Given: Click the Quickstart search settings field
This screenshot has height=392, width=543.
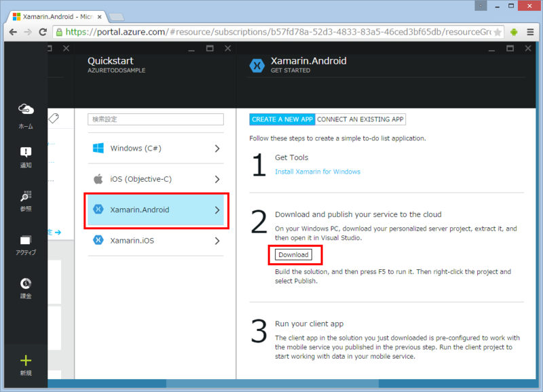Looking at the screenshot, I should click(x=155, y=119).
